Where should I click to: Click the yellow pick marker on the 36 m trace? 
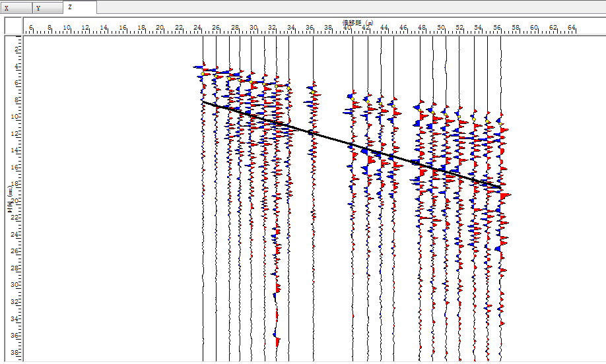[x=314, y=85]
